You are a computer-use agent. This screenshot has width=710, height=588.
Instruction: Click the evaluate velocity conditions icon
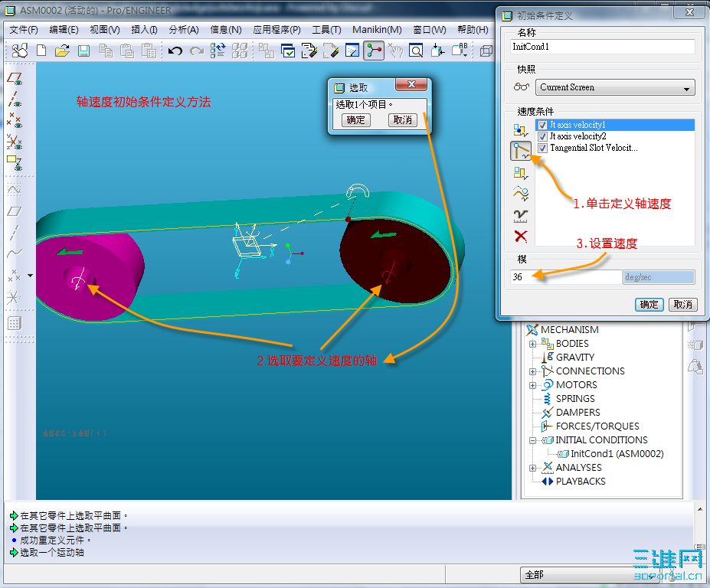point(521,215)
